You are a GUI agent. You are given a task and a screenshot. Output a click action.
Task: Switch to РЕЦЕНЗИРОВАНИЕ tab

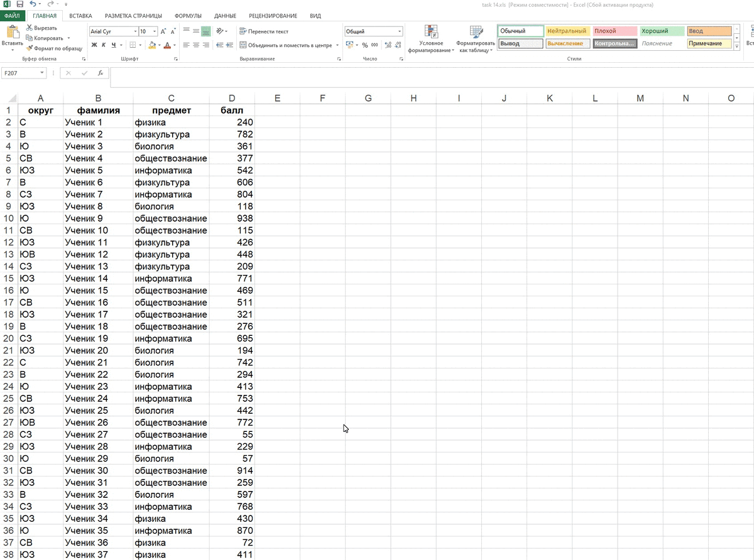tap(273, 16)
